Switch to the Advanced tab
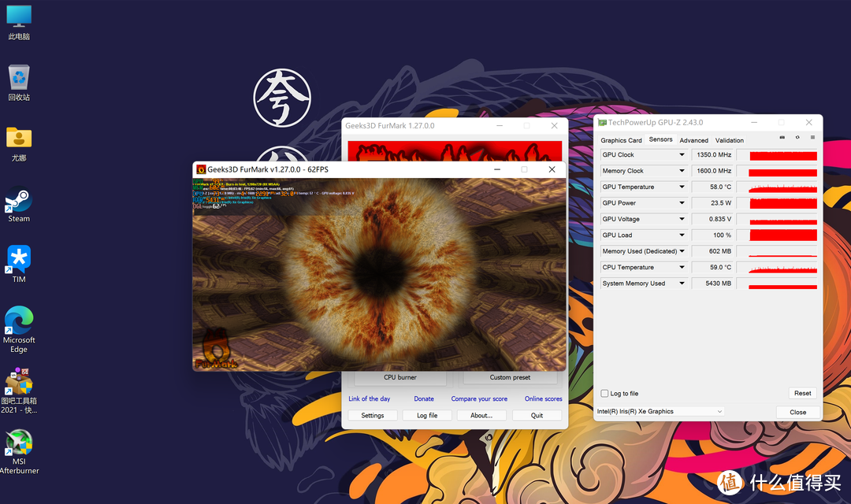Screen dimensions: 851x504 [x=693, y=140]
